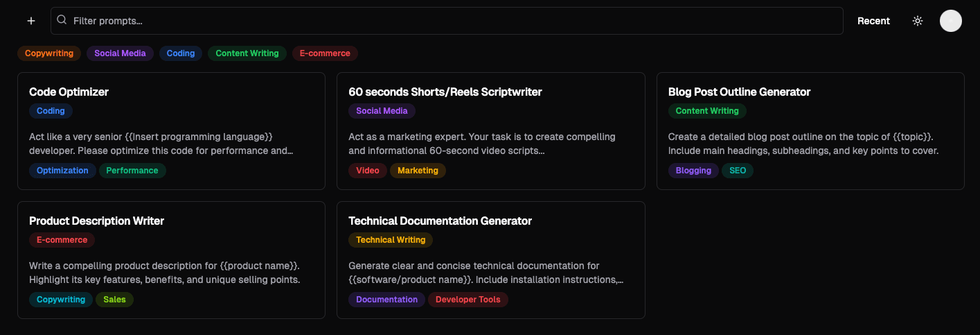Select the E-commerce filter chip at top

click(x=325, y=53)
